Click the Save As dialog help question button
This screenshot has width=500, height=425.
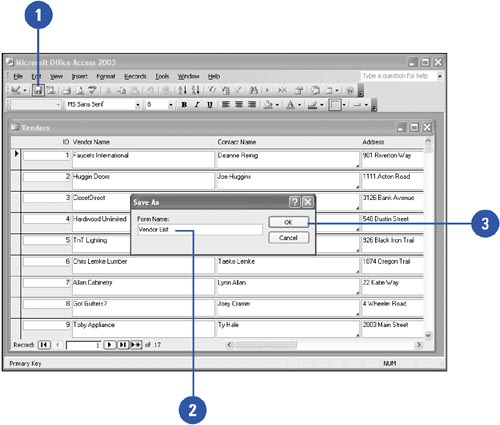point(295,202)
